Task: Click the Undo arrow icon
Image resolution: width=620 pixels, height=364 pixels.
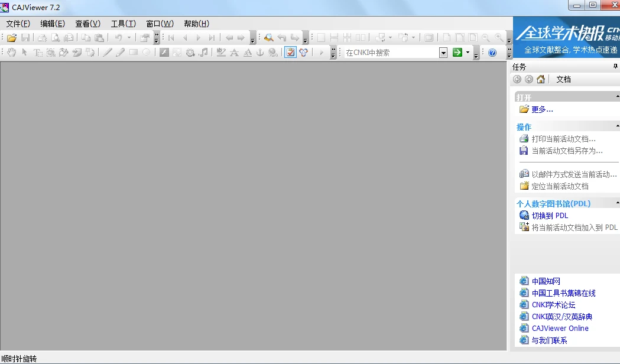Action: tap(118, 38)
